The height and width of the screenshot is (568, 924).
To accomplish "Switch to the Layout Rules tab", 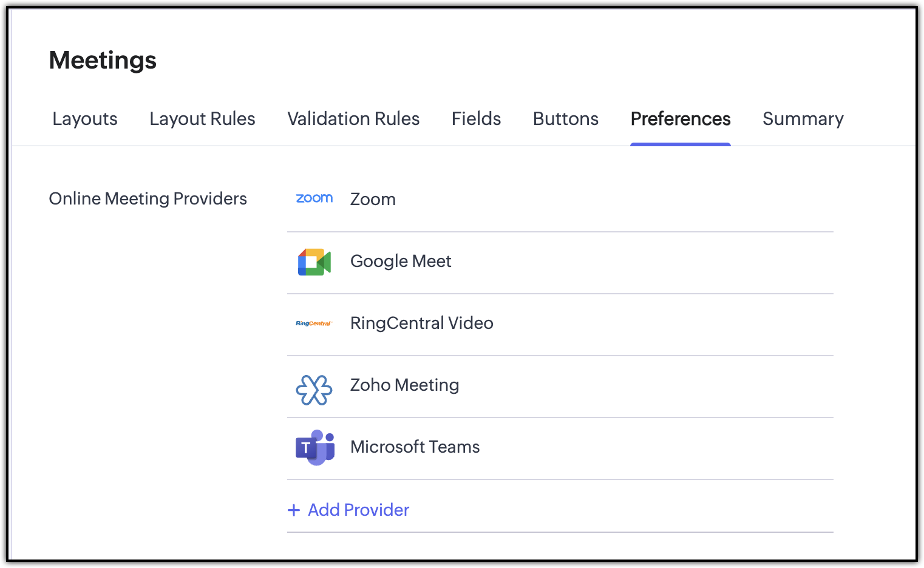I will (x=202, y=119).
